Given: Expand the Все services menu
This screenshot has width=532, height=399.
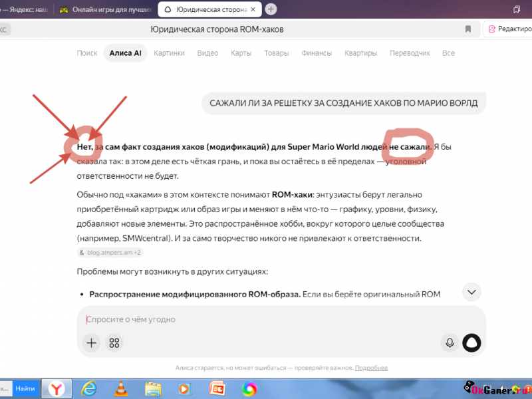Looking at the screenshot, I should pyautogui.click(x=448, y=53).
